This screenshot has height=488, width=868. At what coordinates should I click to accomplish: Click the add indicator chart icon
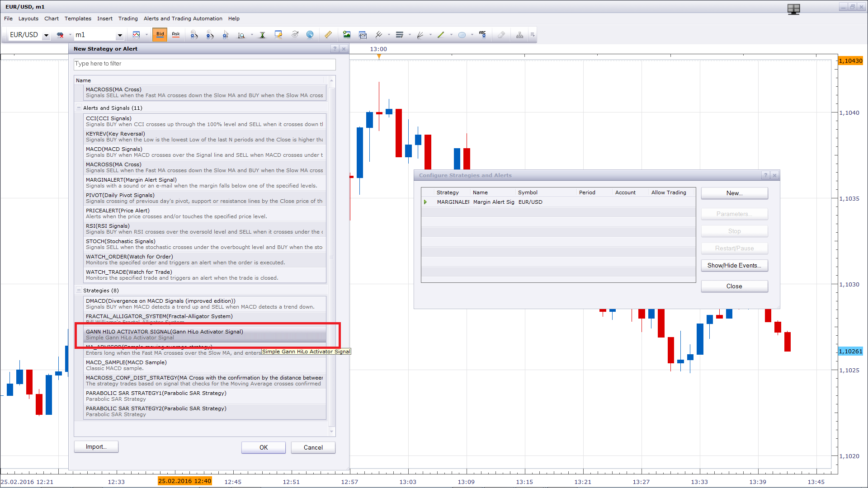tap(363, 35)
